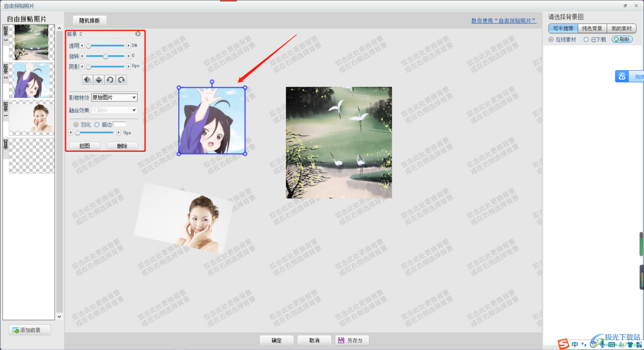The height and width of the screenshot is (350, 644).
Task: Confirm with the 确定 button
Action: pos(277,340)
